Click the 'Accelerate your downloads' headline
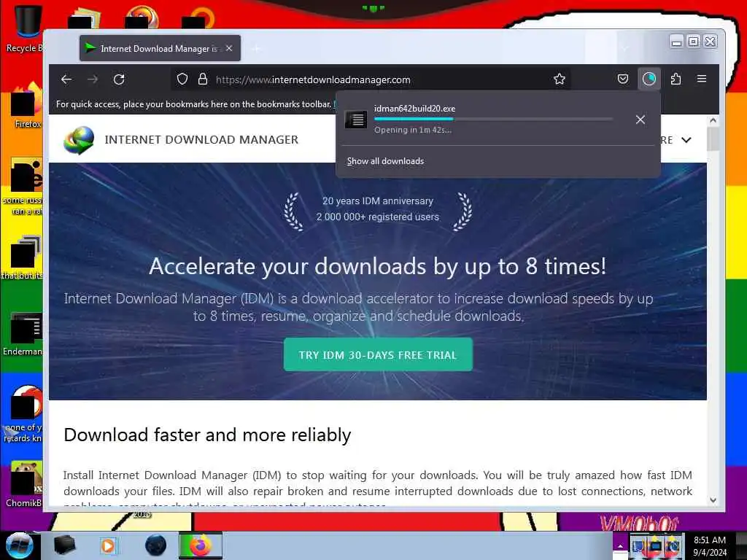The width and height of the screenshot is (747, 560). (378, 266)
